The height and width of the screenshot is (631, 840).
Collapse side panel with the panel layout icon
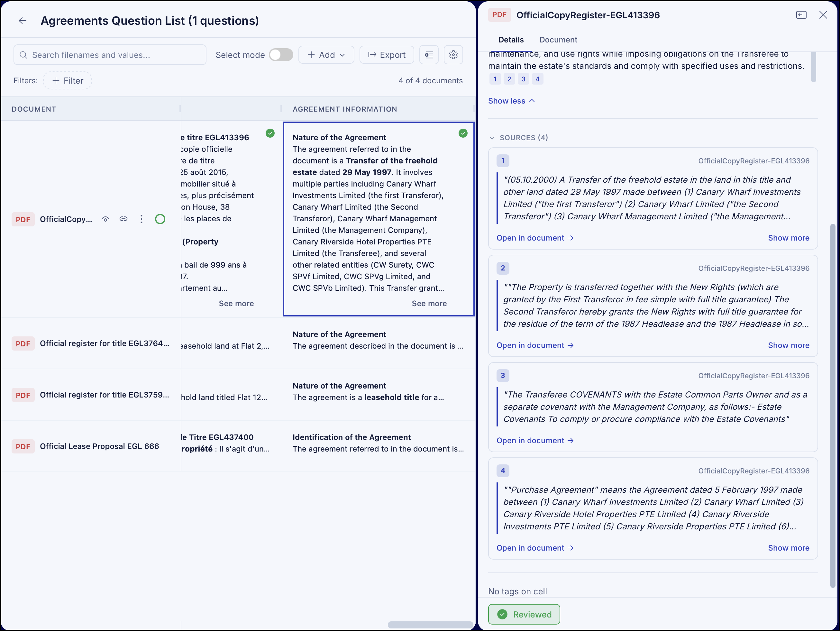(801, 15)
